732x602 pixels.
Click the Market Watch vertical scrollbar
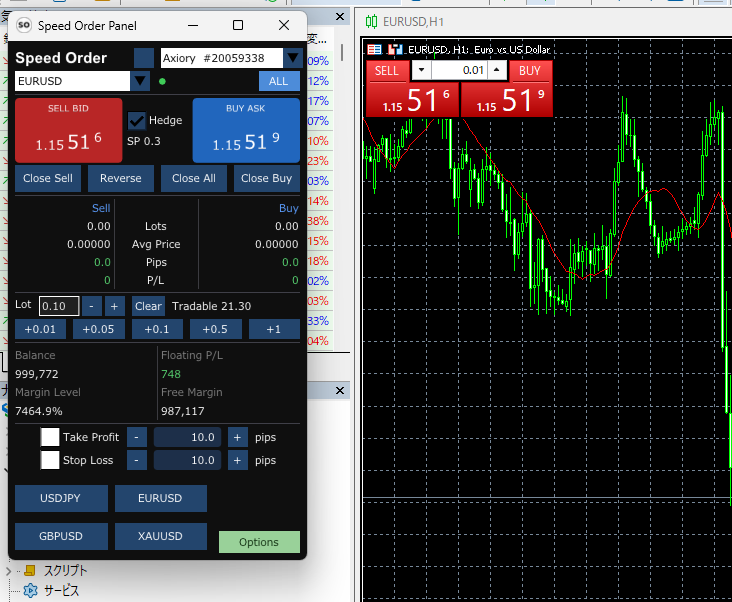tap(342, 52)
